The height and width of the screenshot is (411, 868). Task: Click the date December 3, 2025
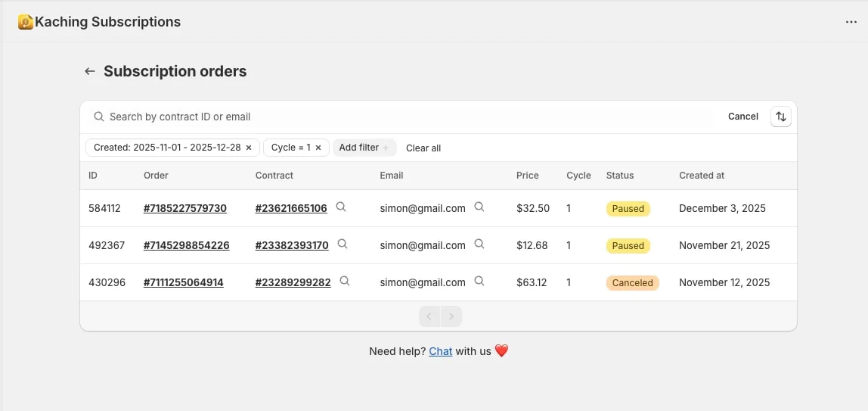[722, 208]
